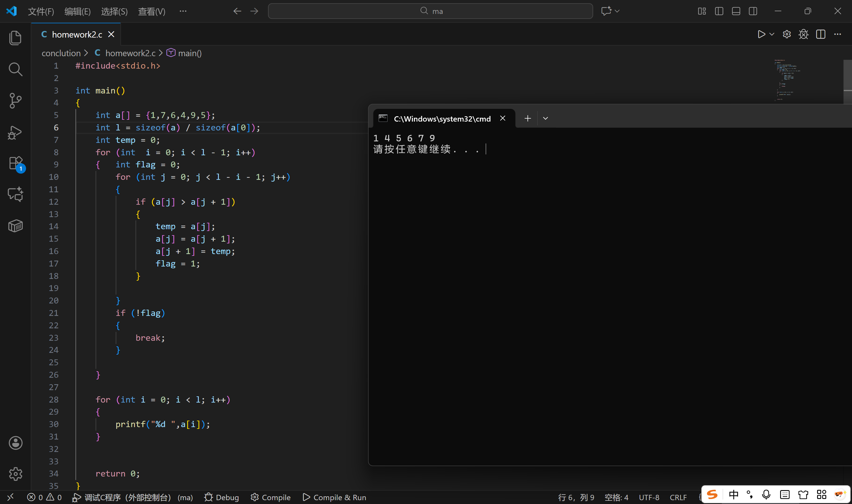The width and height of the screenshot is (852, 504).
Task: Open the Extensions view with badge
Action: [15, 163]
